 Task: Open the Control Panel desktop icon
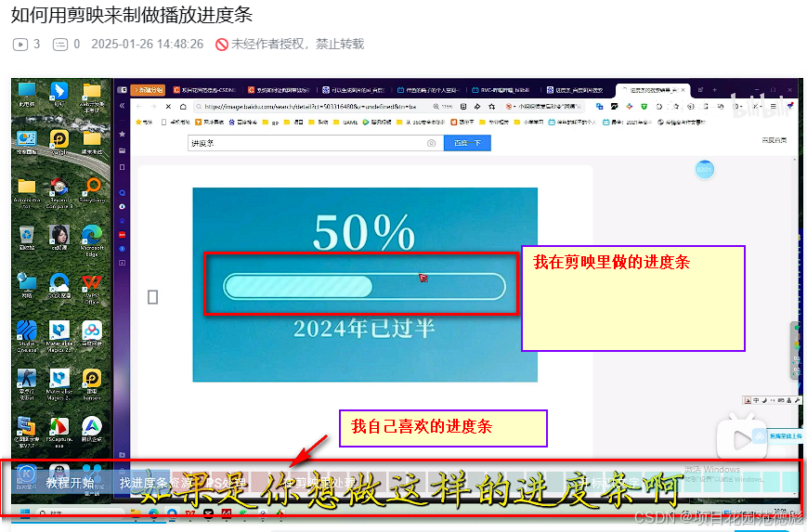(26, 143)
